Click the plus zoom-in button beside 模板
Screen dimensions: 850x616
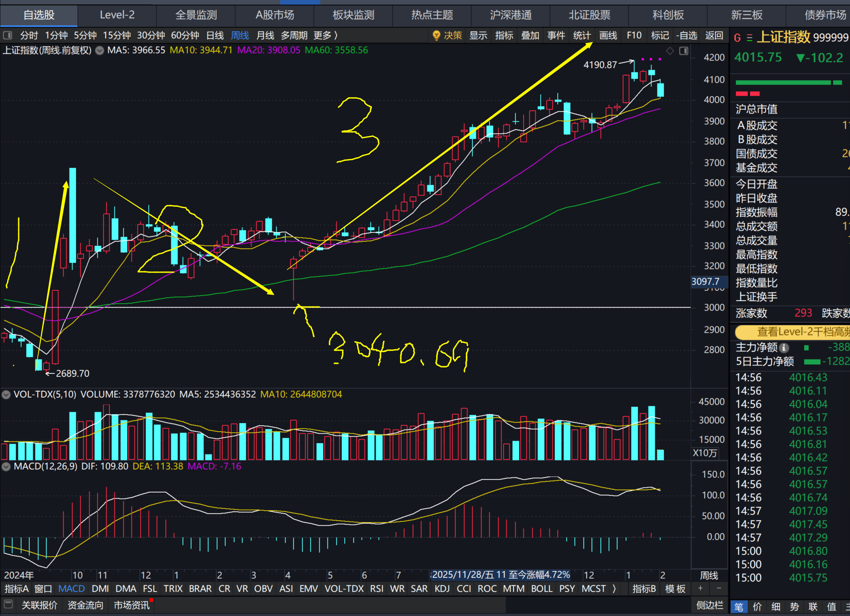point(701,588)
